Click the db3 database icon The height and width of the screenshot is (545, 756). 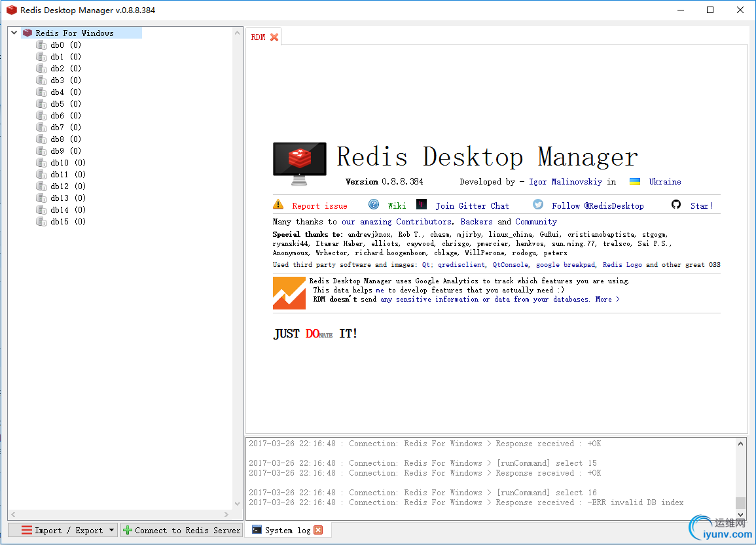pyautogui.click(x=41, y=80)
